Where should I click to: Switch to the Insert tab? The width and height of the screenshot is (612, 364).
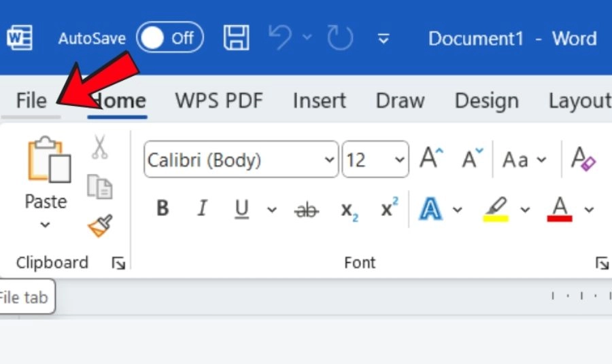319,101
